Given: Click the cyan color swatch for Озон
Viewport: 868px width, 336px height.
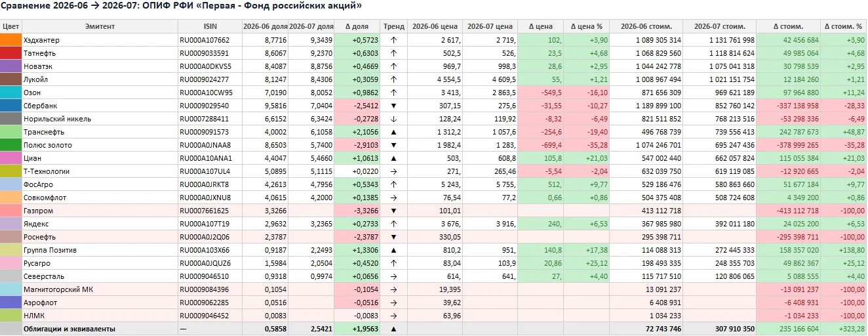Looking at the screenshot, I should point(11,93).
